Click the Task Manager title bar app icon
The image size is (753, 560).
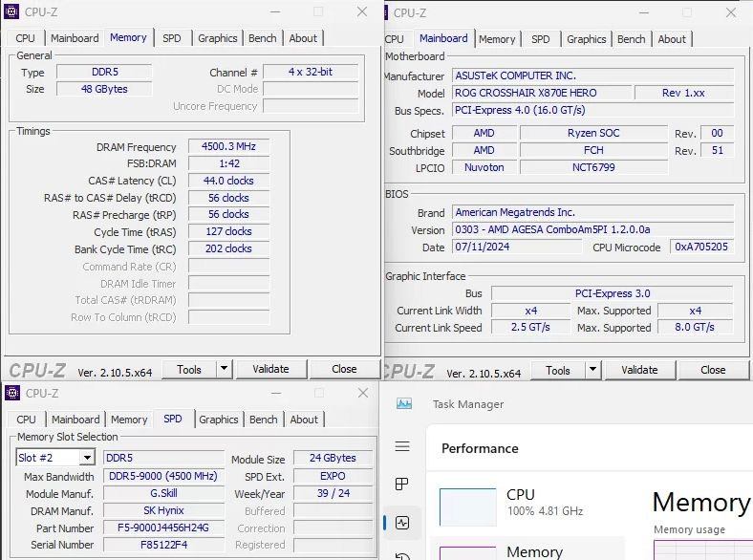pos(404,404)
